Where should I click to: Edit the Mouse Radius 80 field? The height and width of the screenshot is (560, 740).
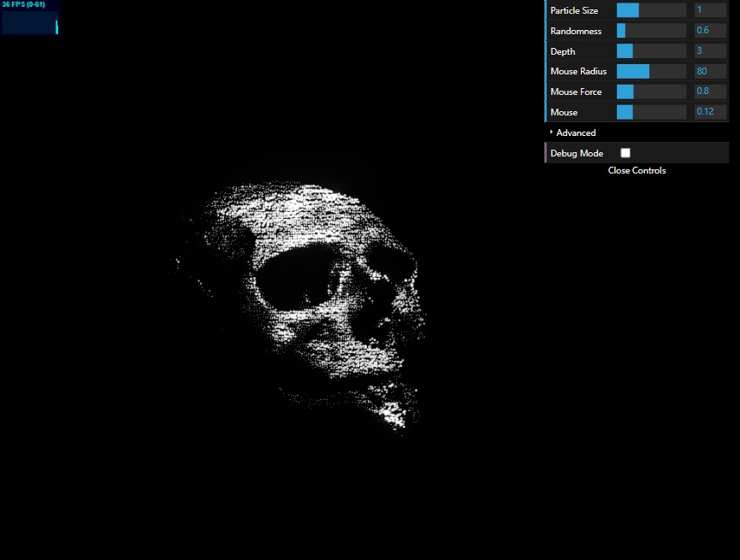point(710,71)
